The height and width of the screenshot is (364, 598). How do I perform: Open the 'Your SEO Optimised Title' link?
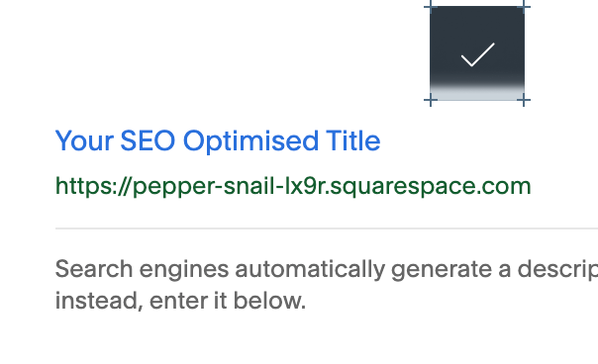pos(218,141)
